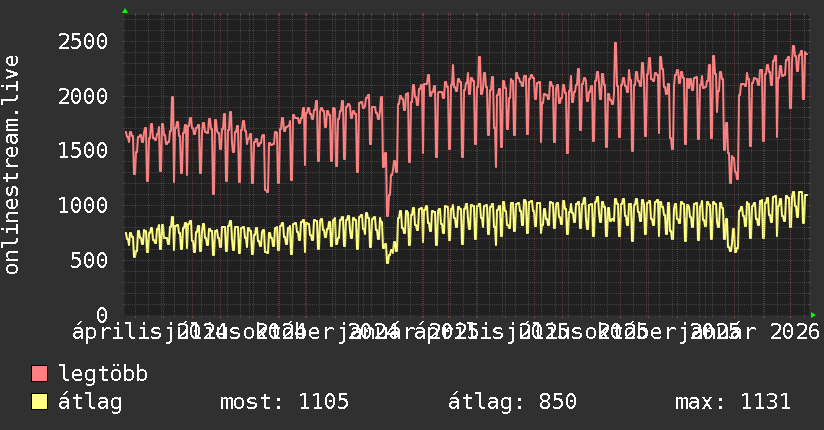
Task: Click the yellow átlag legend swatch
Action: click(x=39, y=402)
